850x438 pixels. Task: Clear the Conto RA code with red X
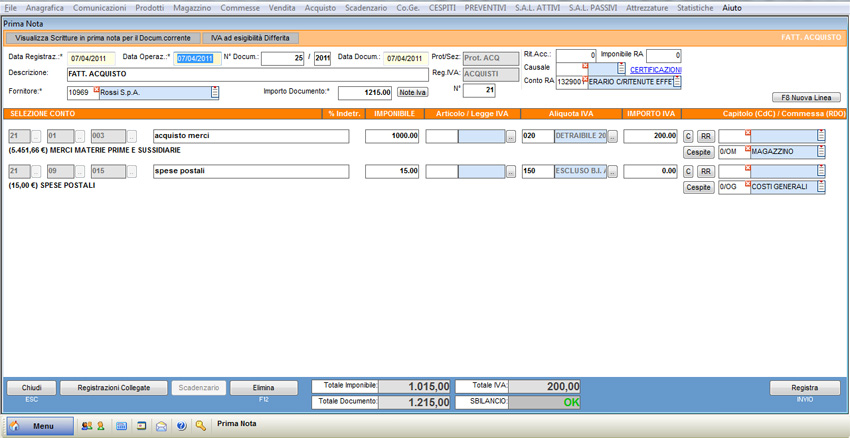pos(584,77)
